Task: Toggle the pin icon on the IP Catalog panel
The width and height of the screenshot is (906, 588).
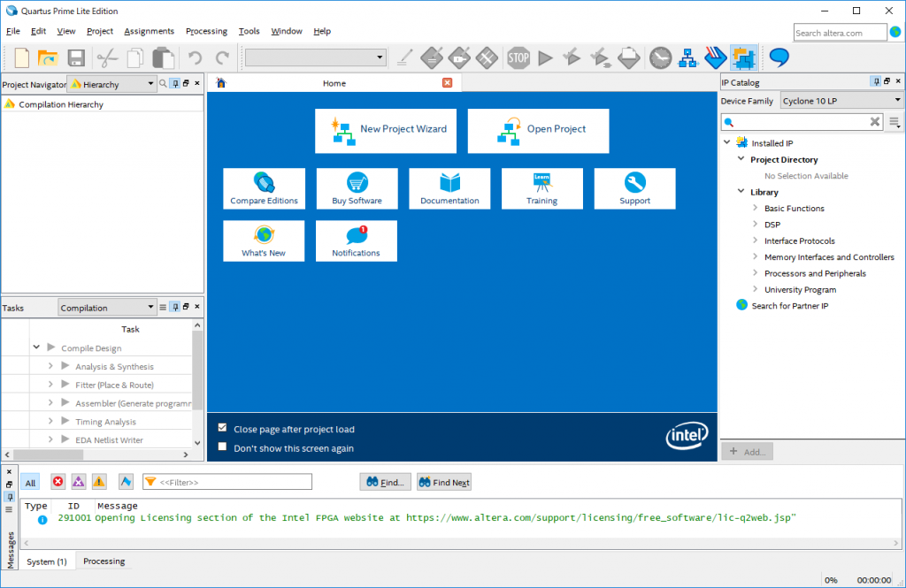Action: [875, 81]
